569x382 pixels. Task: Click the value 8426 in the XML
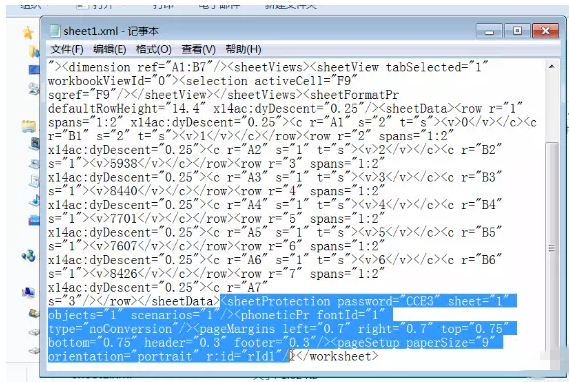tap(124, 274)
